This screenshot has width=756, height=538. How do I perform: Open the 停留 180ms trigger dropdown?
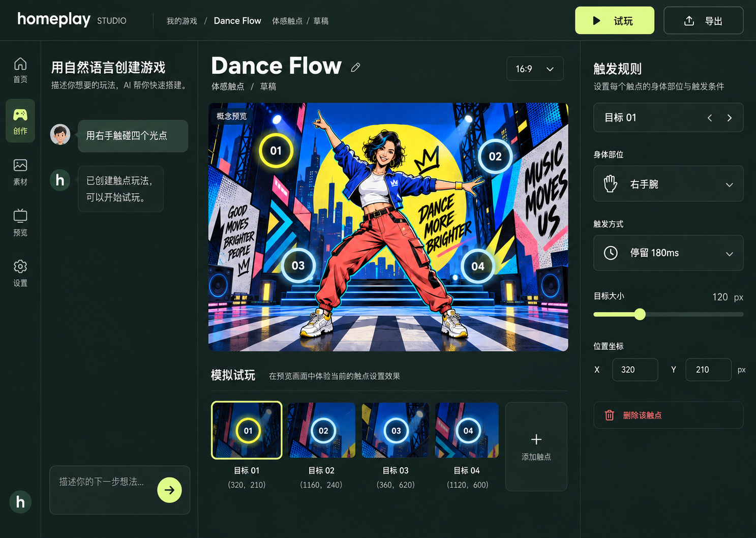(x=668, y=253)
